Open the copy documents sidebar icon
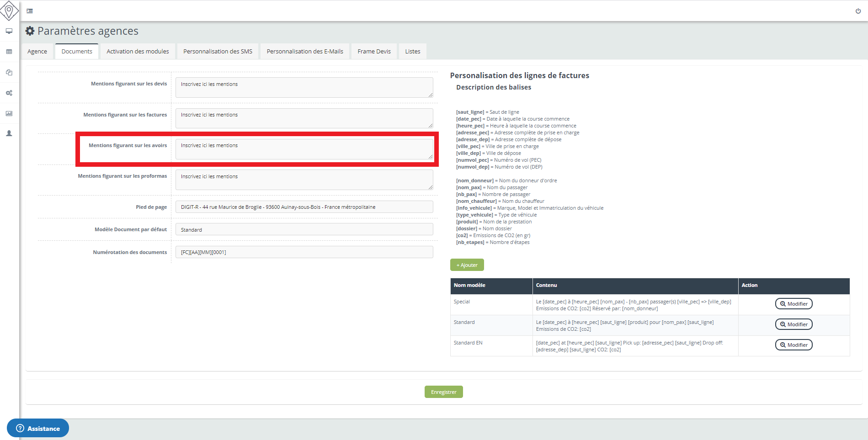 pos(9,72)
